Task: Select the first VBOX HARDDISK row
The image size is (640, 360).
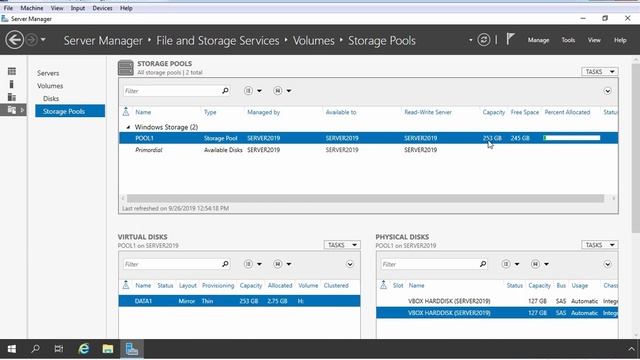Action: point(497,301)
